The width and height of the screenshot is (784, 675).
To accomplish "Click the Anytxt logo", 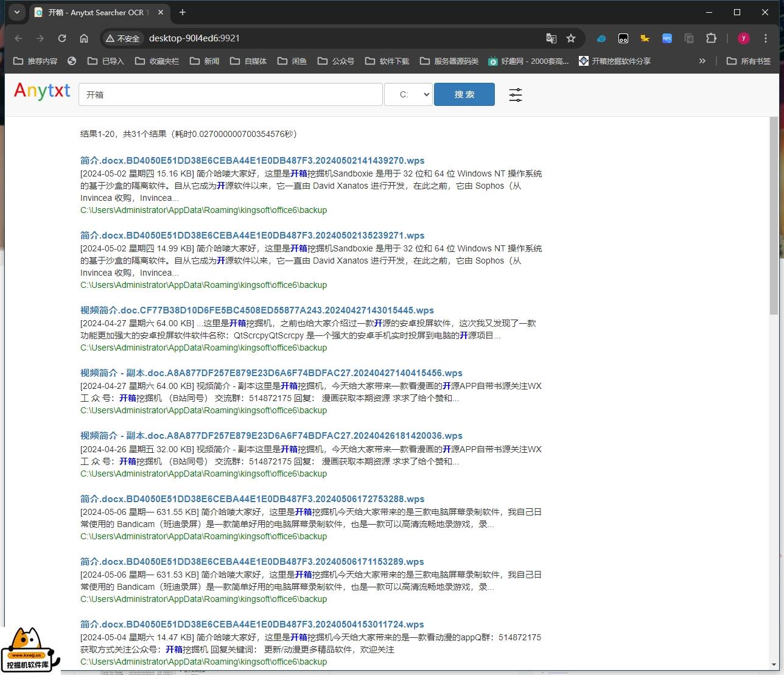I will (42, 91).
